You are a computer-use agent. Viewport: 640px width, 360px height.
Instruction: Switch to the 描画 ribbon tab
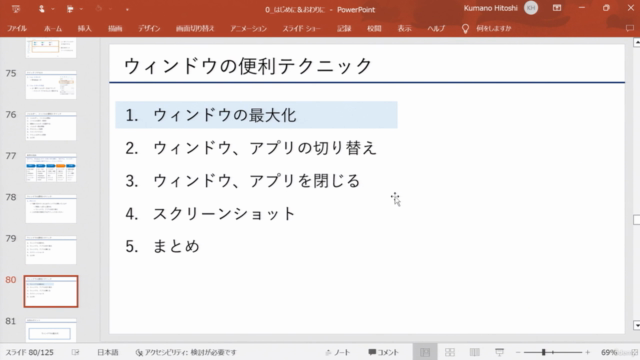(x=115, y=29)
